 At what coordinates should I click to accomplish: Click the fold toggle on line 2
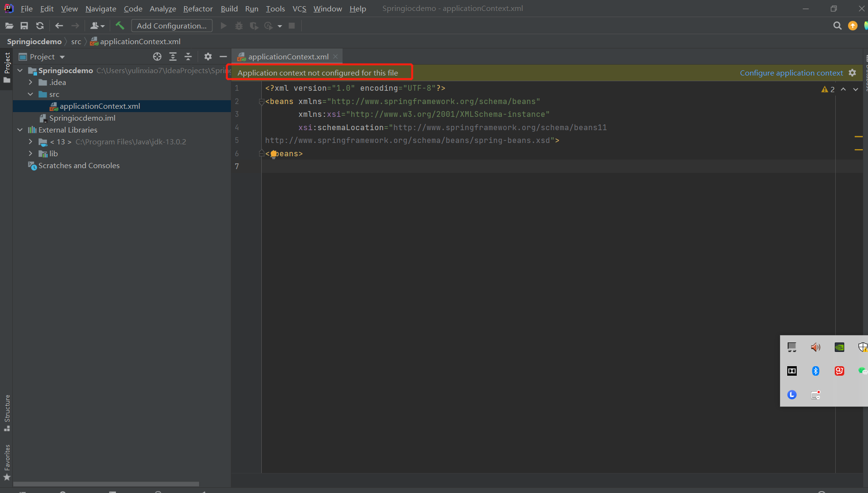261,102
